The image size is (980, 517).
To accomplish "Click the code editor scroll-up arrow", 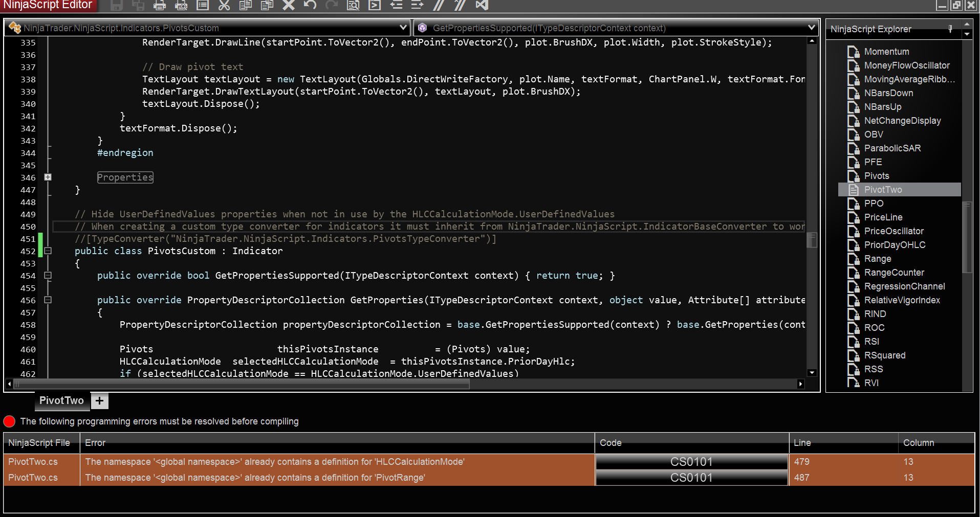I will pos(812,41).
